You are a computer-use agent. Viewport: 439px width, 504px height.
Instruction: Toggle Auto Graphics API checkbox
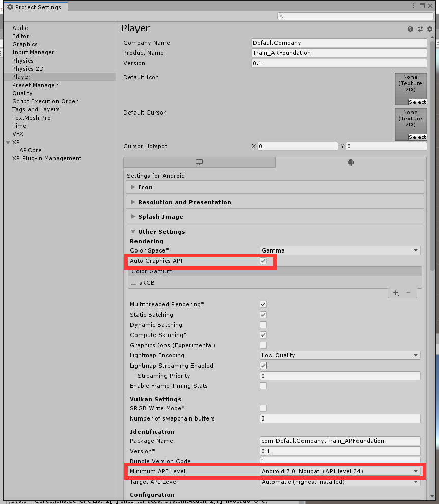263,261
